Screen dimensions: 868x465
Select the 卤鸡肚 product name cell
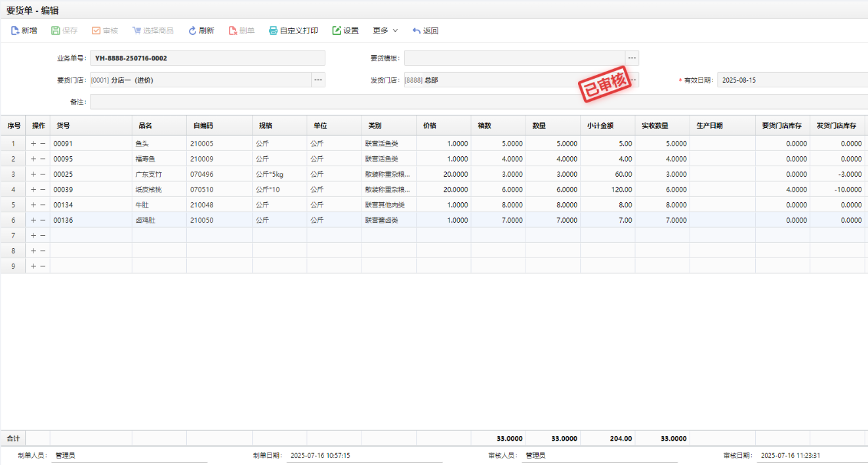(x=159, y=220)
